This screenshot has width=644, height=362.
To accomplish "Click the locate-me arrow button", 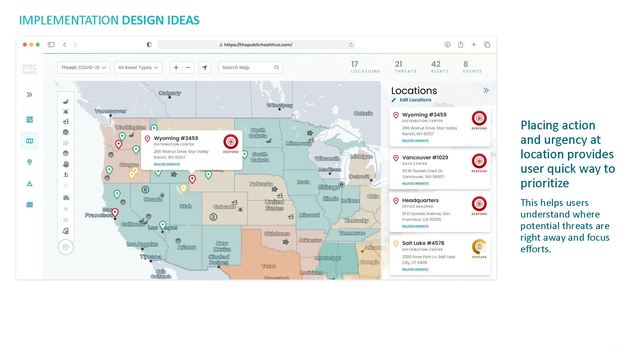I will pos(204,68).
